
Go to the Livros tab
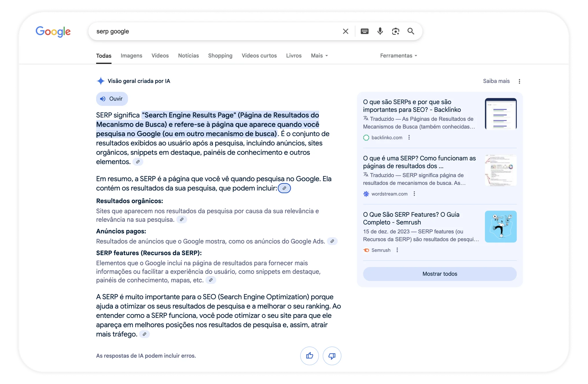(x=294, y=56)
